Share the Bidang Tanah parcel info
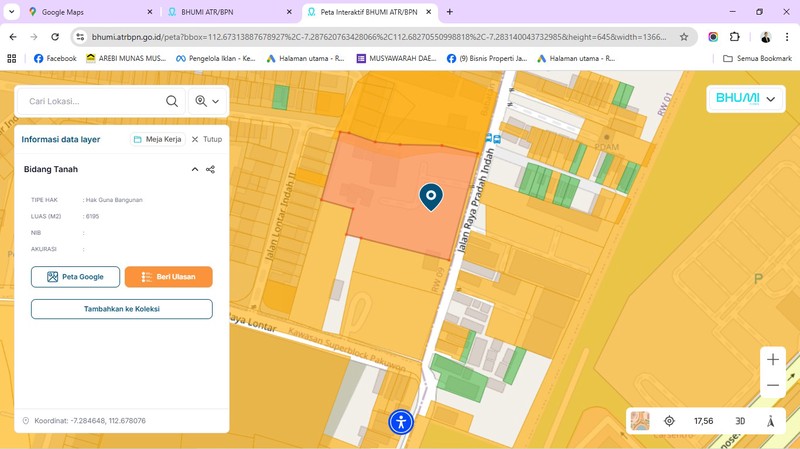This screenshot has width=800, height=449. (210, 170)
